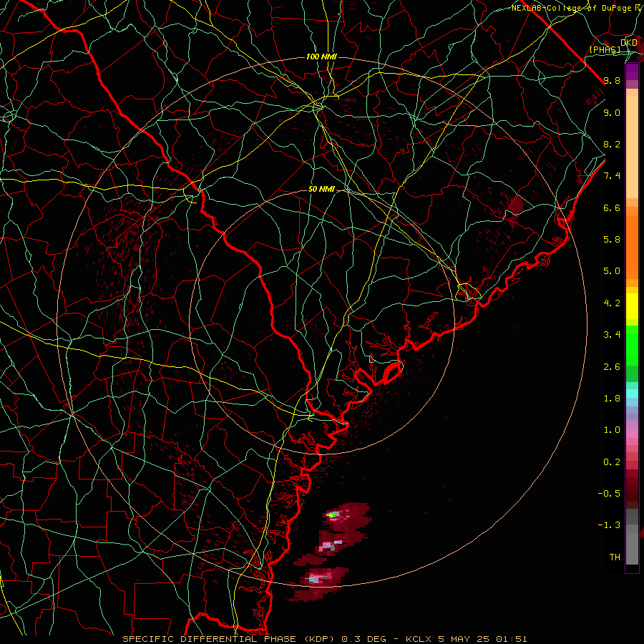The width and height of the screenshot is (644, 644).
Task: Select the 5.8 value on the color scale
Action: coord(612,240)
